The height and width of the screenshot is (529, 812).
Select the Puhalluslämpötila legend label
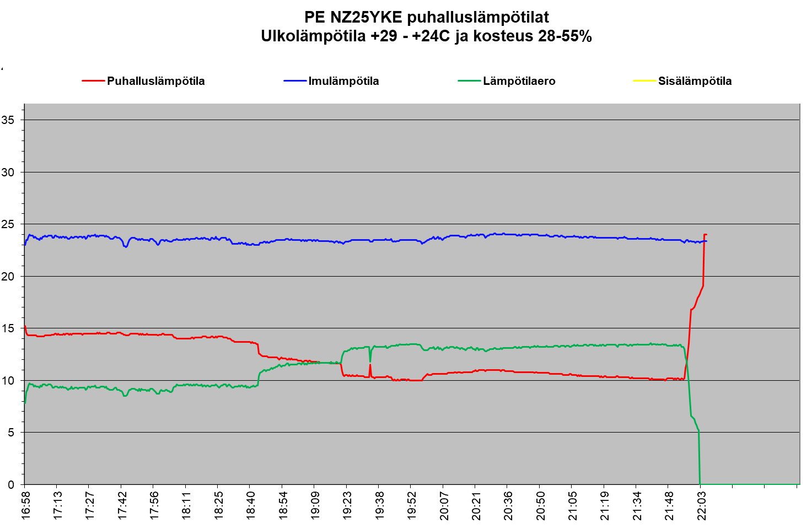(x=155, y=81)
